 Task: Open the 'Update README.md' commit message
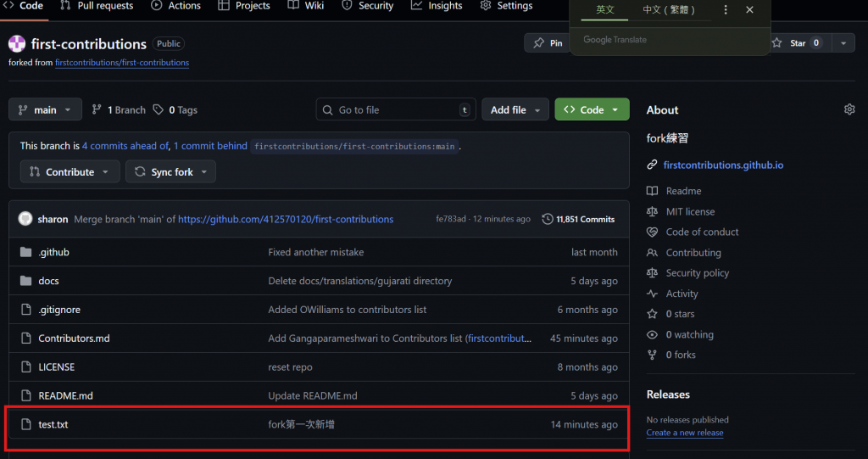tap(313, 396)
